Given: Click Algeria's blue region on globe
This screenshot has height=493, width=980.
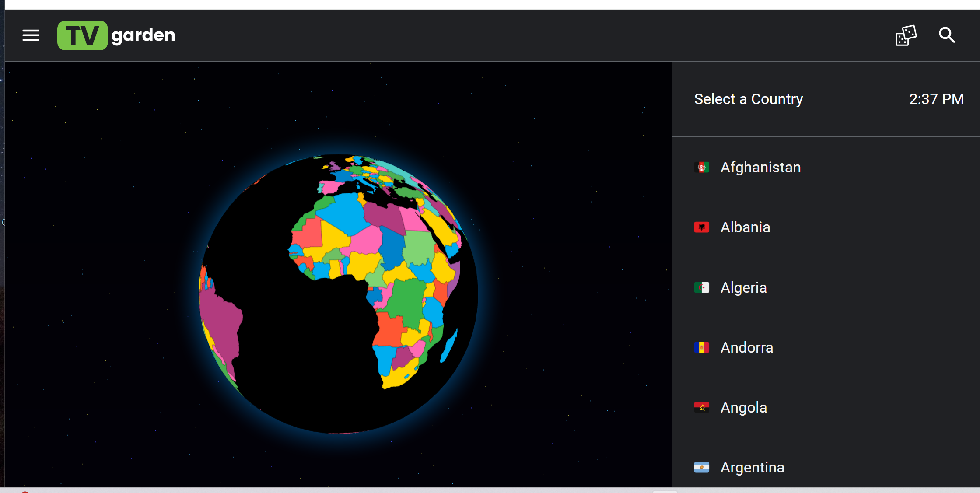Looking at the screenshot, I should (x=343, y=212).
